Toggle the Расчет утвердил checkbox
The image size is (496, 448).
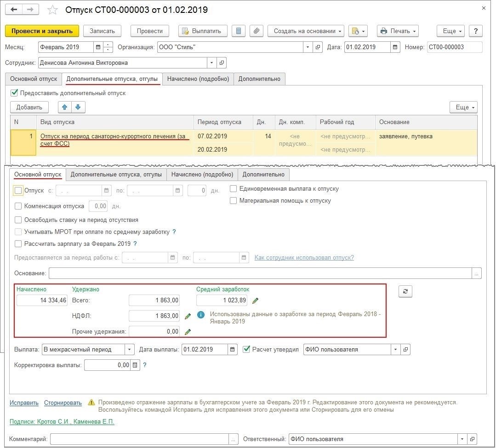[x=246, y=349]
